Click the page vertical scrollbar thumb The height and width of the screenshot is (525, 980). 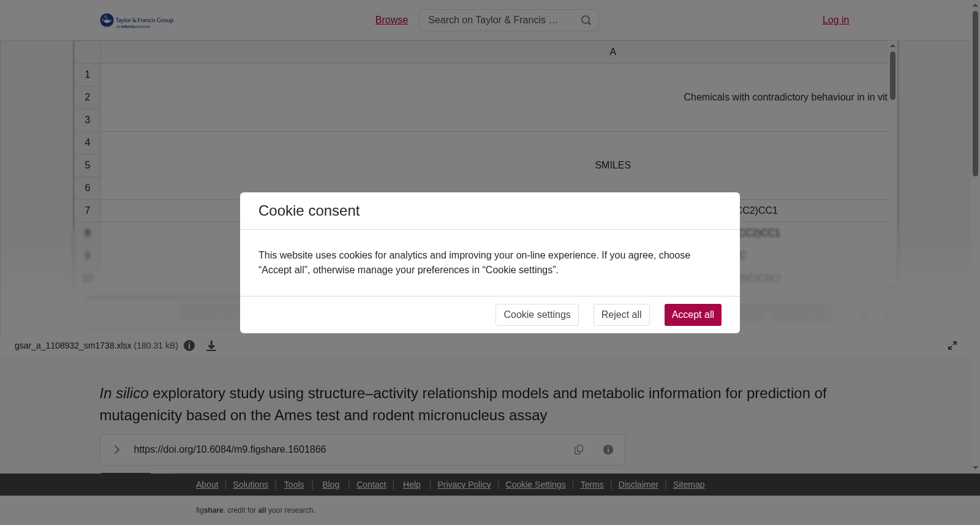(x=975, y=94)
